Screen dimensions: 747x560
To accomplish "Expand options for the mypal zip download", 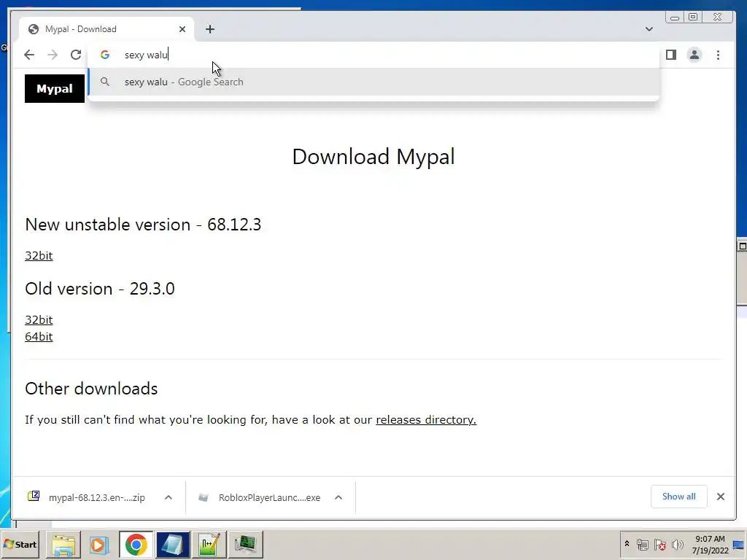I will [x=169, y=497].
